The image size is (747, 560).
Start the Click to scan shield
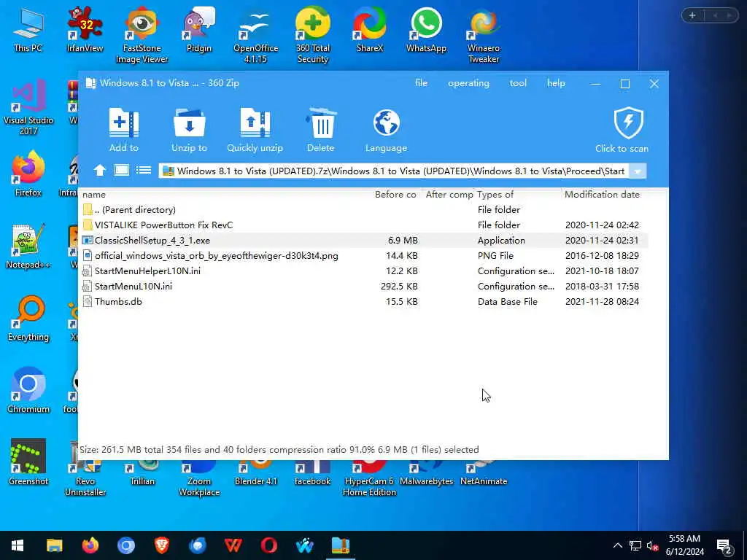point(622,130)
